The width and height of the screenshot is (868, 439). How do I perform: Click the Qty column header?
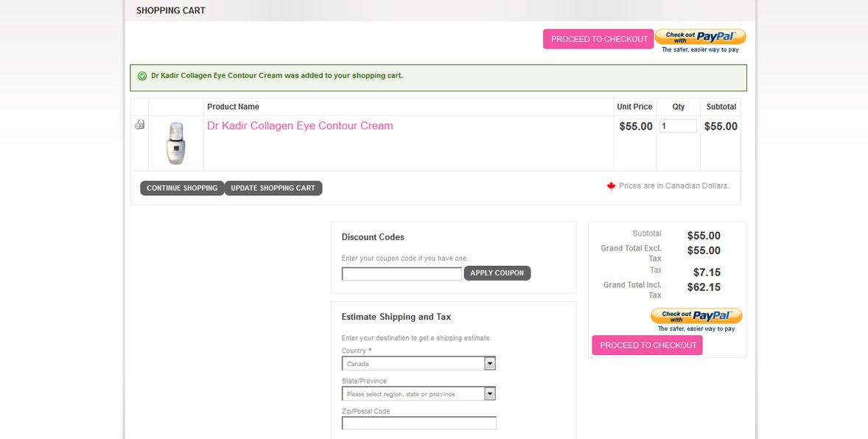[678, 107]
